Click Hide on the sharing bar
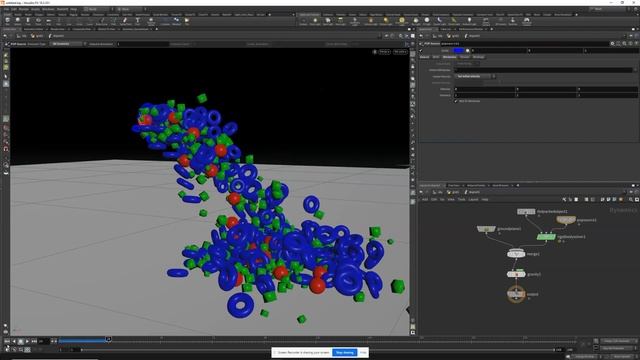 (x=363, y=352)
